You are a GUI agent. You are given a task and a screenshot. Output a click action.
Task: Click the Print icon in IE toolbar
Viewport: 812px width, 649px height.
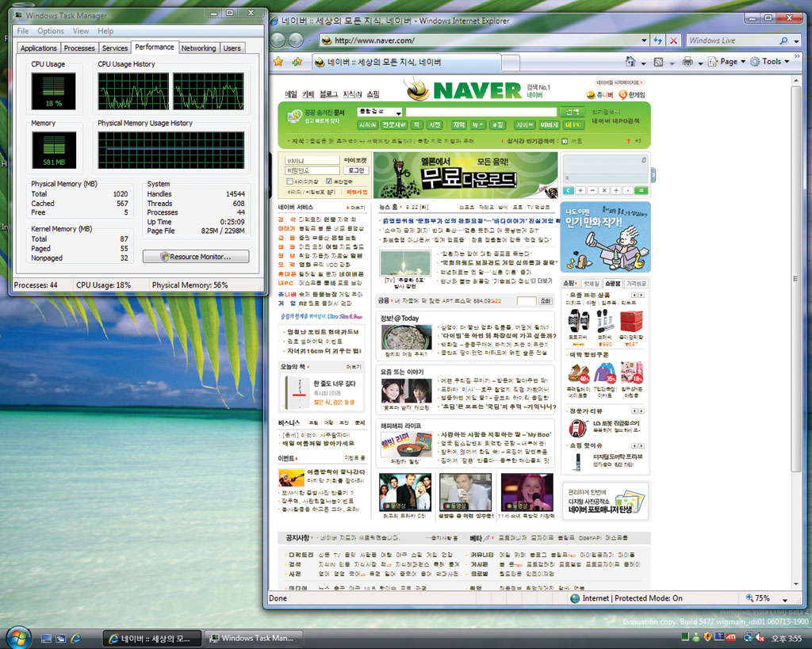[x=688, y=62]
